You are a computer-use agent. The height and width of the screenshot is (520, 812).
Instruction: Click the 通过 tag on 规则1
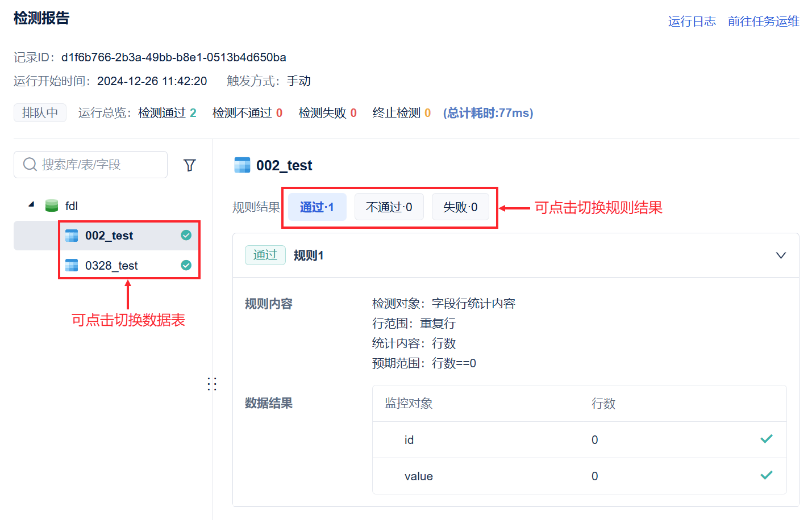pos(265,255)
